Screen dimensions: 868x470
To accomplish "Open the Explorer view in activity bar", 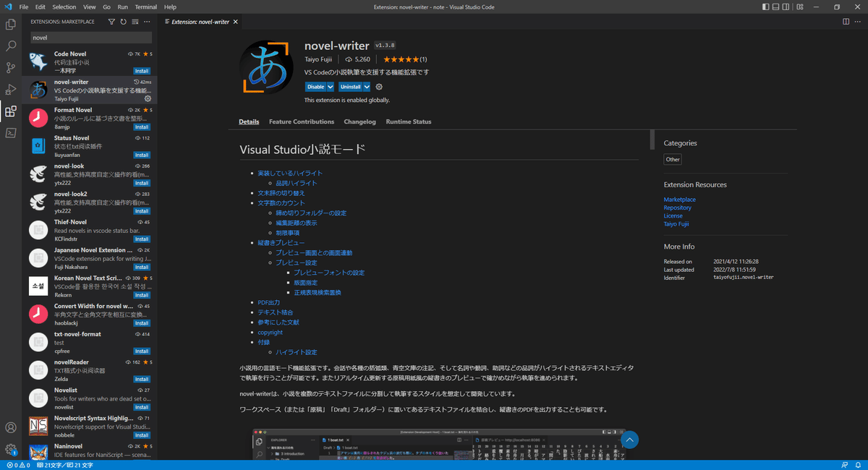I will tap(11, 24).
